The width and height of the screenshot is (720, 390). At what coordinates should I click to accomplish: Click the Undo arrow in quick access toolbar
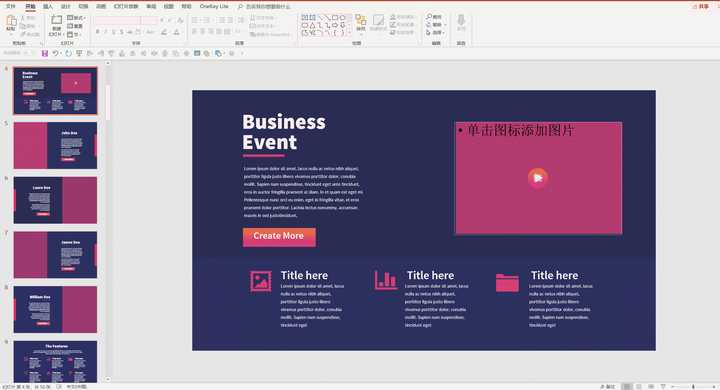[55, 53]
